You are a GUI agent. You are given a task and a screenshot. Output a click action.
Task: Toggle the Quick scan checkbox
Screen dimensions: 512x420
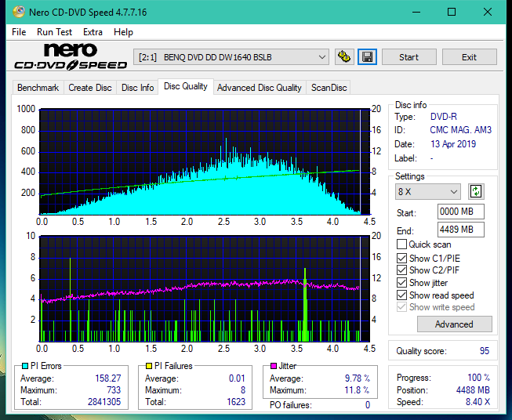pyautogui.click(x=401, y=244)
